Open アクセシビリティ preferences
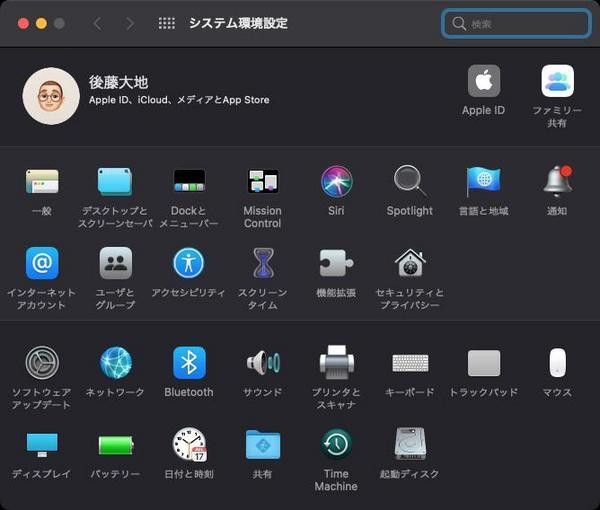Screen dimensions: 600x510 point(189,263)
